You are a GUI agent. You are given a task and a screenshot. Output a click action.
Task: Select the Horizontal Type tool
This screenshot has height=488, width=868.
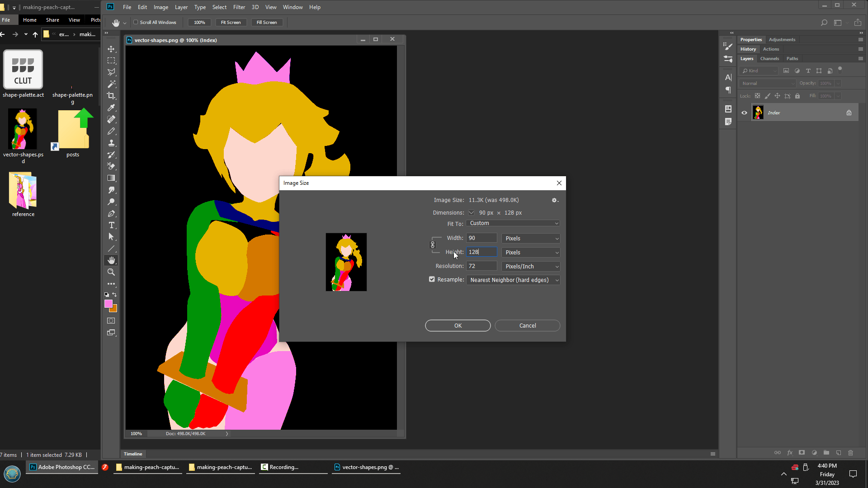111,225
